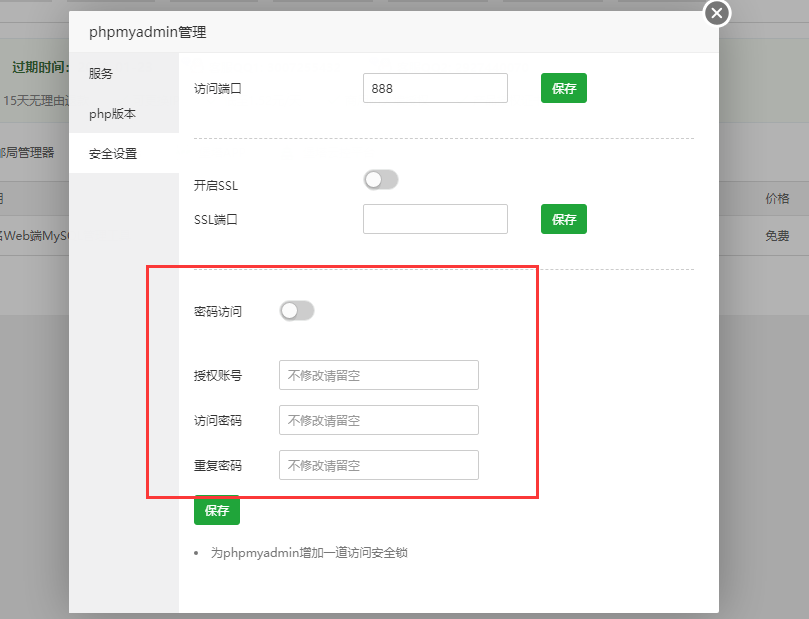Switch to php版本 tab

pyautogui.click(x=124, y=113)
